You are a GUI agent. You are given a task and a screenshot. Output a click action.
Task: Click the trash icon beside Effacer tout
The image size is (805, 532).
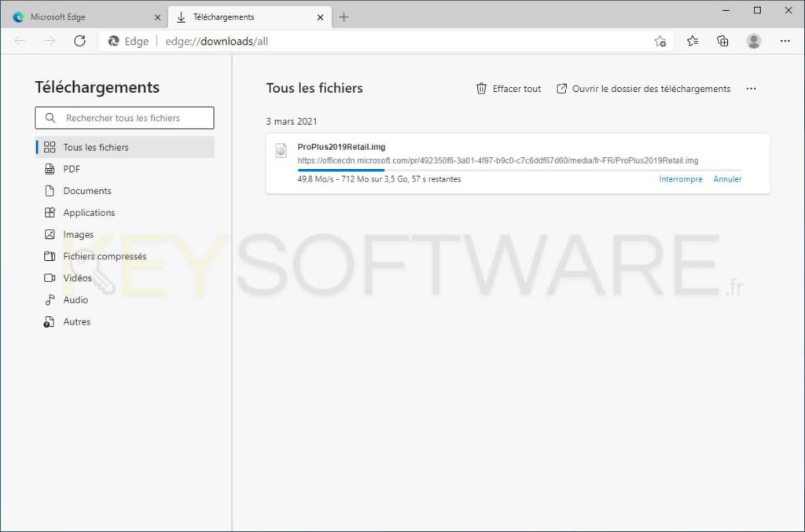coord(481,89)
